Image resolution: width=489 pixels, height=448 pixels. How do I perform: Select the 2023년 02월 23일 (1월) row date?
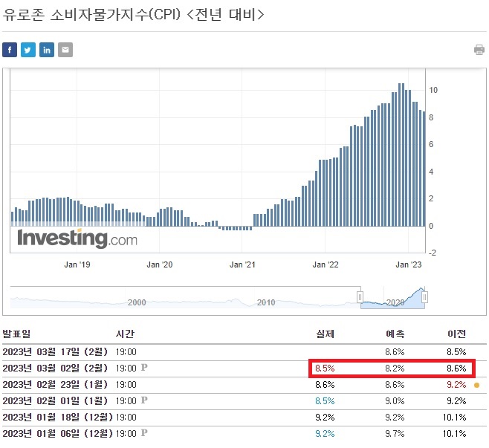click(55, 384)
